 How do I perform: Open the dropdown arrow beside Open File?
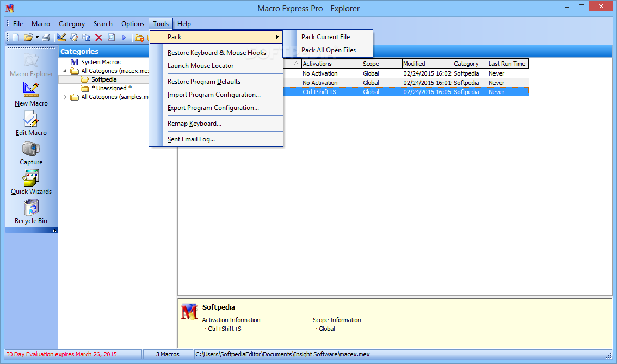[x=37, y=38]
